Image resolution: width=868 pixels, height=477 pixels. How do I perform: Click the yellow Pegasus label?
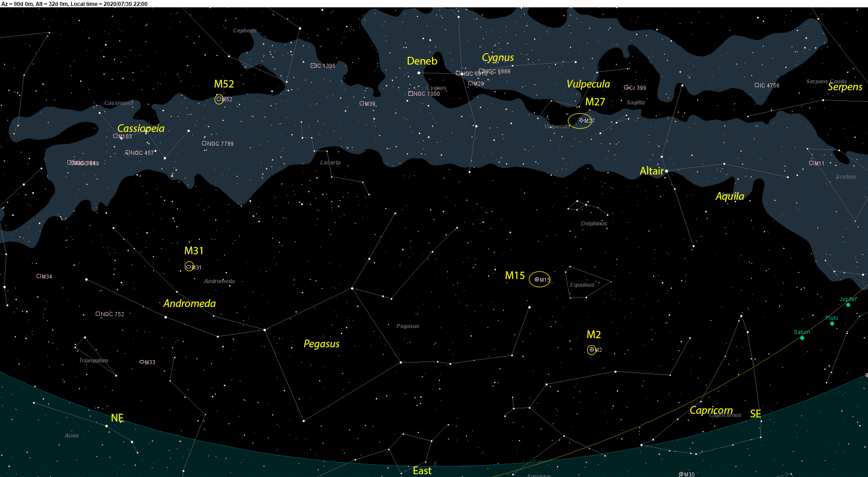322,344
